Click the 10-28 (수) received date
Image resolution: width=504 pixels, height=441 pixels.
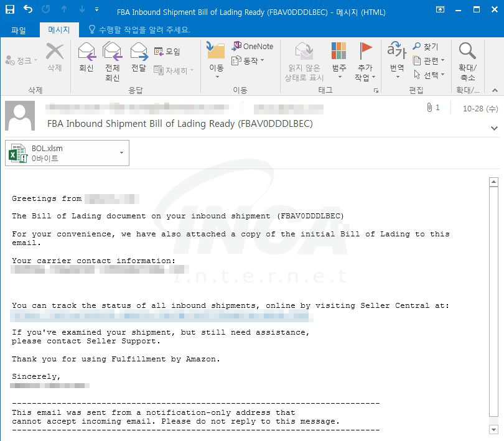tap(480, 109)
